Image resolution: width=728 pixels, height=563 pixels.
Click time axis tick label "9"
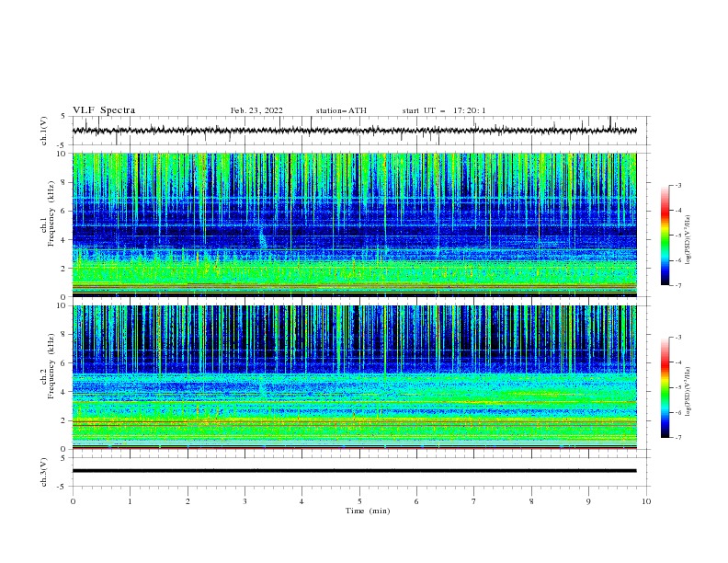pyautogui.click(x=588, y=501)
